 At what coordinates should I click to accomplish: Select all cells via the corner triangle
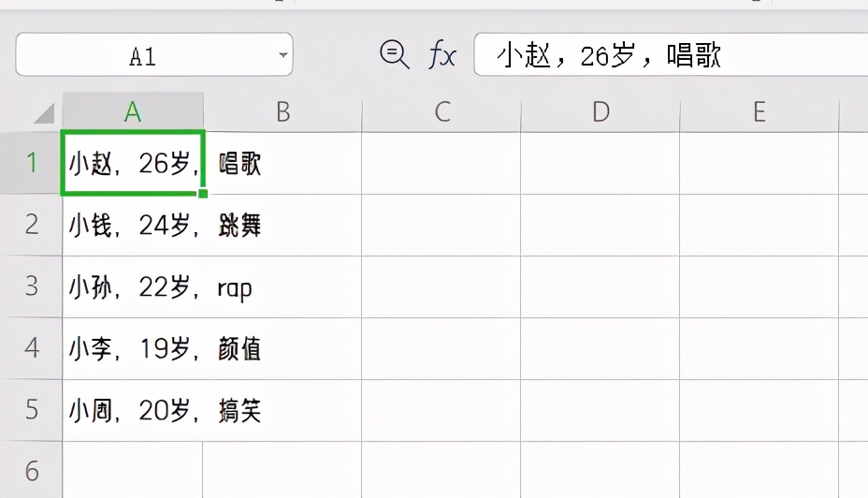[x=44, y=112]
